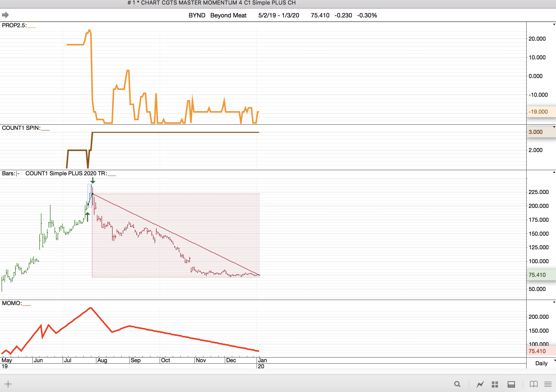Click the PROP2.5 indicator label

click(14, 25)
